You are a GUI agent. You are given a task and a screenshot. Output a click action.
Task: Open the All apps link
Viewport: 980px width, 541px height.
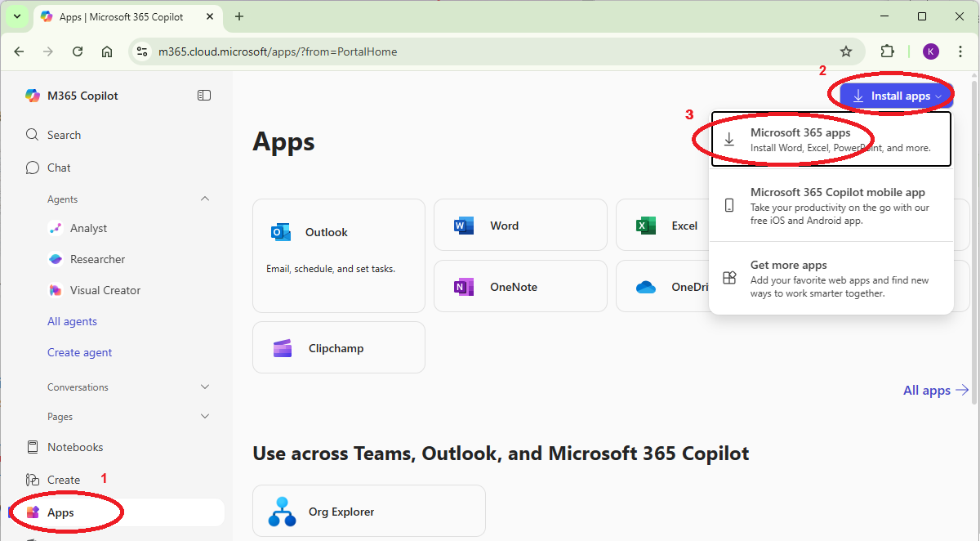936,391
